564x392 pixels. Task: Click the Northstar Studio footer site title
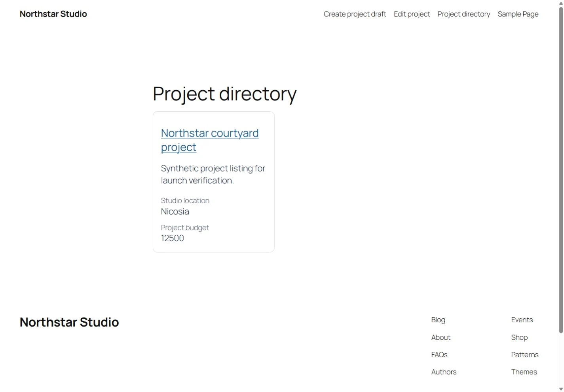[x=69, y=322]
